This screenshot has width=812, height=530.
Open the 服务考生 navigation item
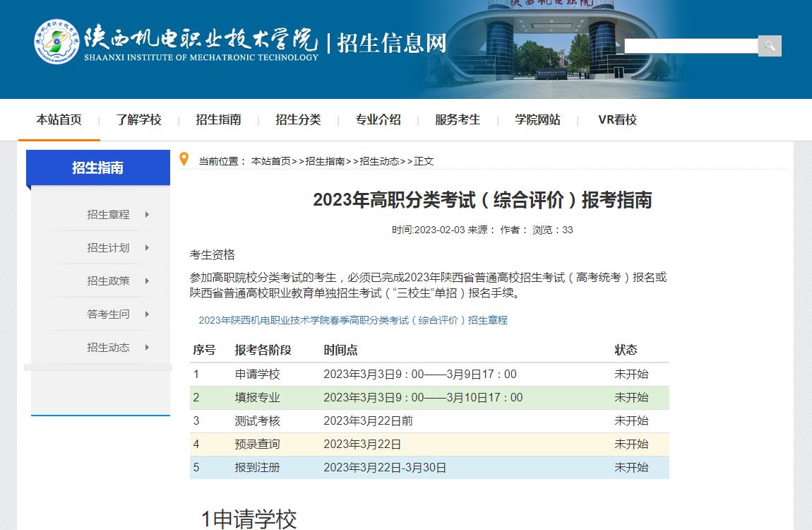click(x=458, y=119)
